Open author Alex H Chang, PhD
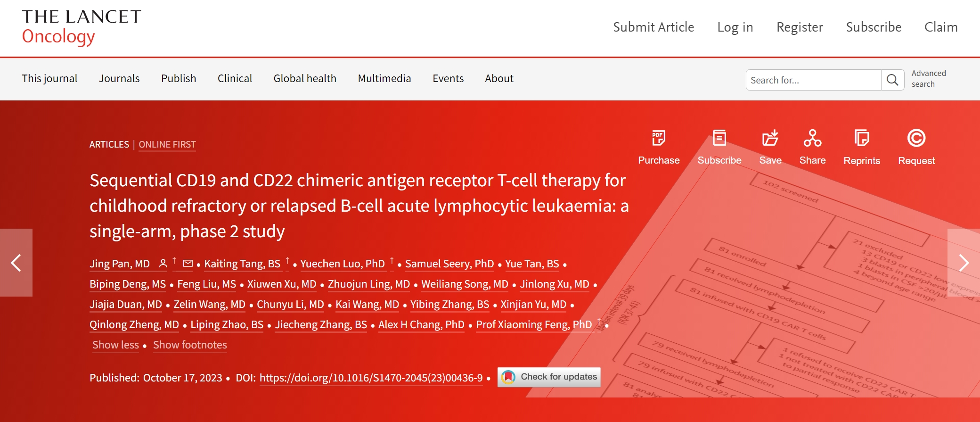The height and width of the screenshot is (422, 980). click(x=421, y=325)
